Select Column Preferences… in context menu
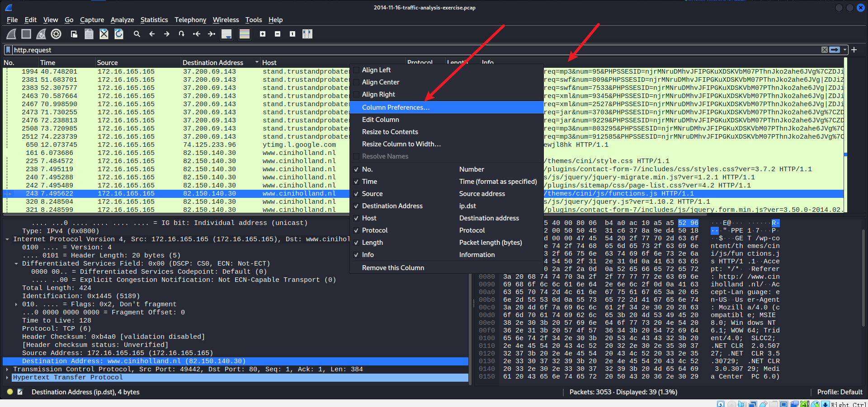This screenshot has height=407, width=868. pos(396,108)
